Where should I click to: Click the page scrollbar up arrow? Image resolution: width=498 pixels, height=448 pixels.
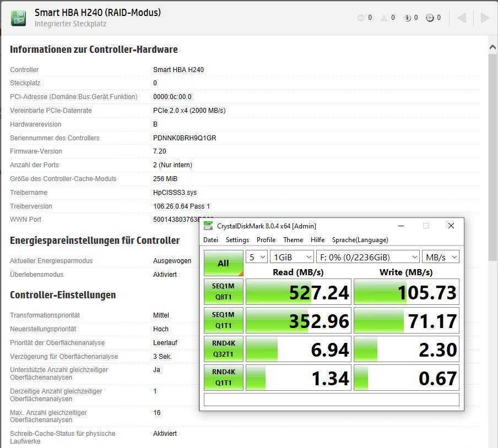point(492,47)
